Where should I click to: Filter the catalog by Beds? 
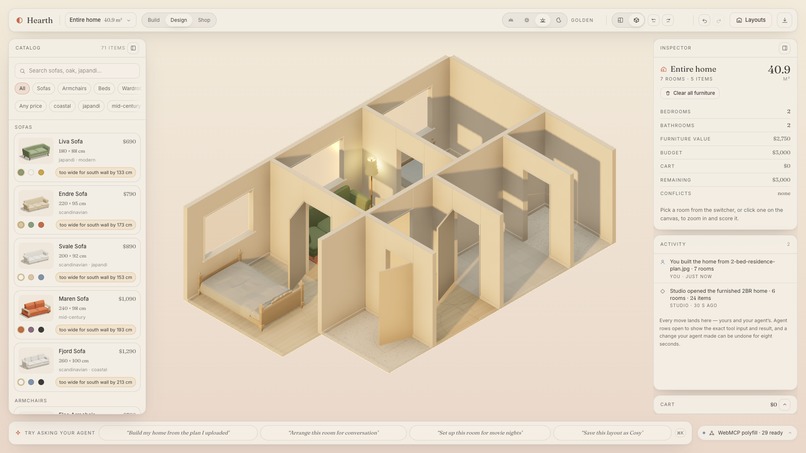(x=104, y=88)
